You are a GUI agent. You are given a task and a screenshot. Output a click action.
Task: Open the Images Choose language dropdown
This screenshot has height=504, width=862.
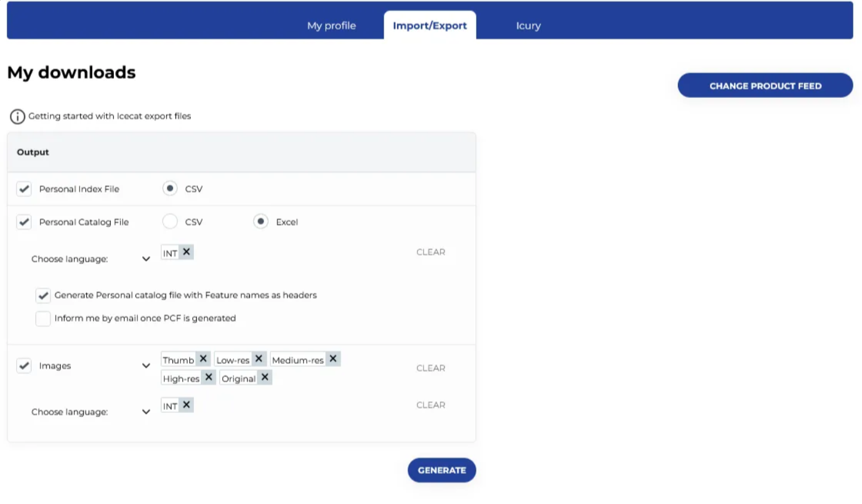tap(146, 412)
